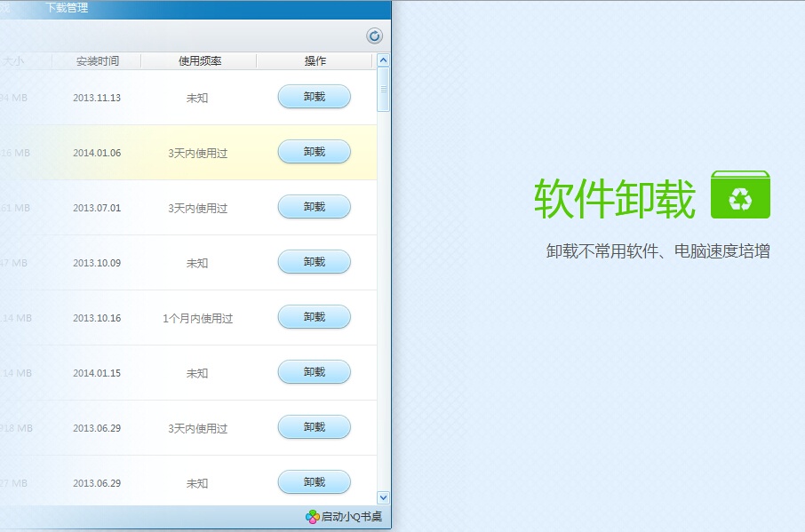Click 卸载 for the 2013.10.09 entry
The image size is (805, 532).
[314, 262]
